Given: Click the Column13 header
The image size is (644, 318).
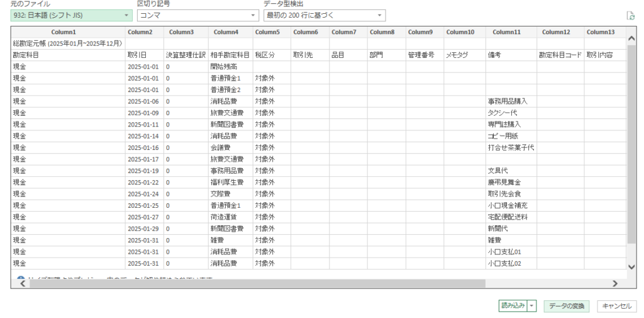Looking at the screenshot, I should point(600,32).
